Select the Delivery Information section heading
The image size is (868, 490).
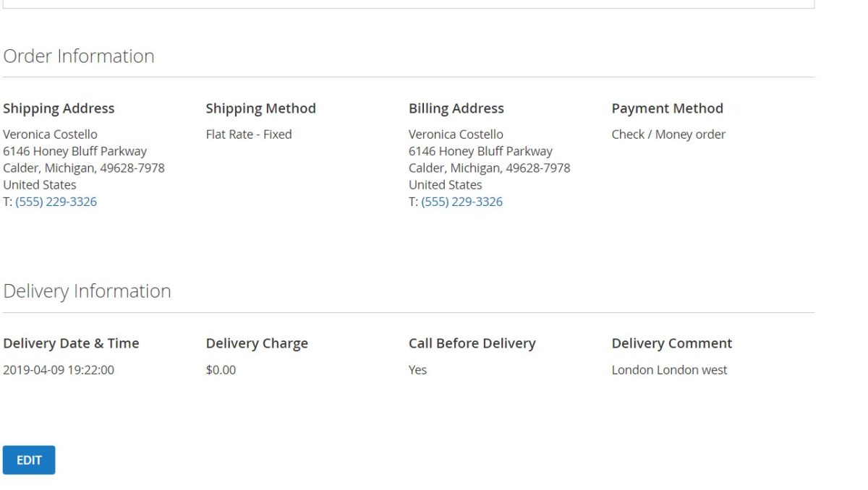coord(87,291)
